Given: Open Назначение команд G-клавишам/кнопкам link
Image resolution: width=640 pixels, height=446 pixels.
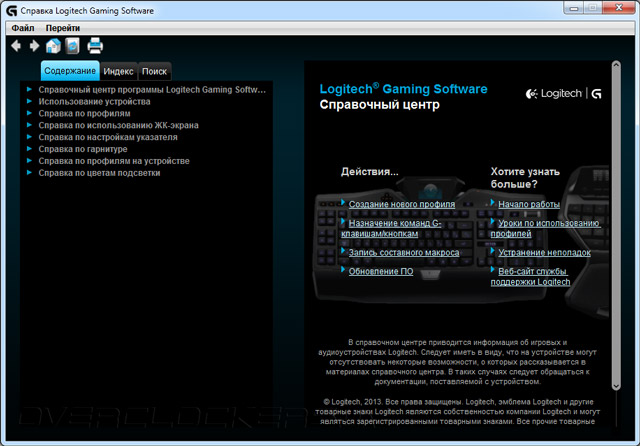Looking at the screenshot, I should (x=391, y=229).
